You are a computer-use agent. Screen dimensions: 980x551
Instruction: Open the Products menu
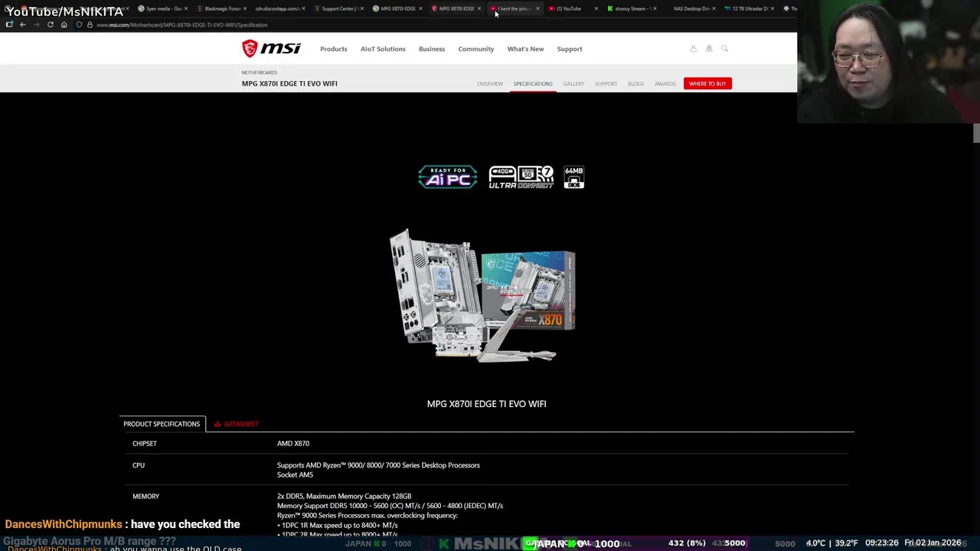(x=334, y=49)
